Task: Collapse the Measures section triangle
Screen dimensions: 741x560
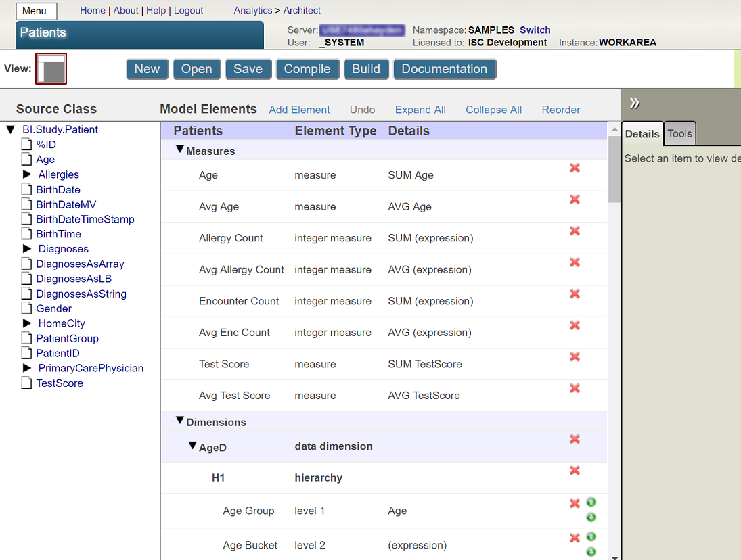Action: pyautogui.click(x=179, y=149)
